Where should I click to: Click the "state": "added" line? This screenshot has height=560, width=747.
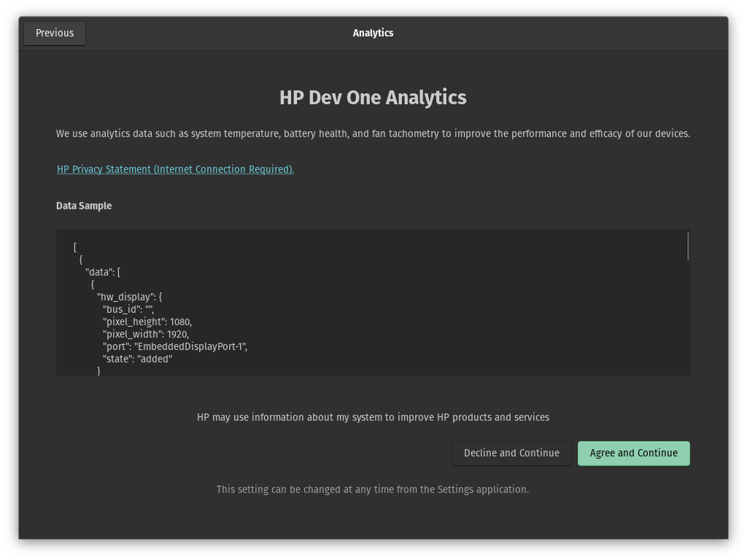tap(137, 359)
